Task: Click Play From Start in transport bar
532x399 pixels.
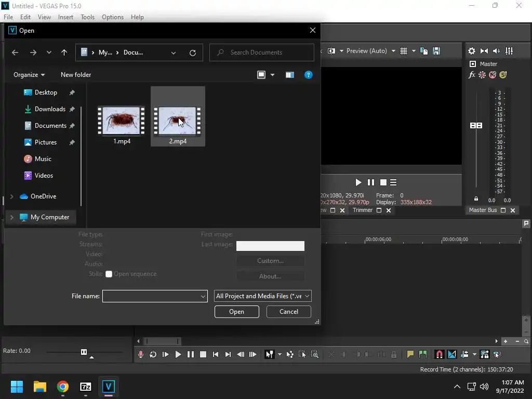Action: [166, 354]
